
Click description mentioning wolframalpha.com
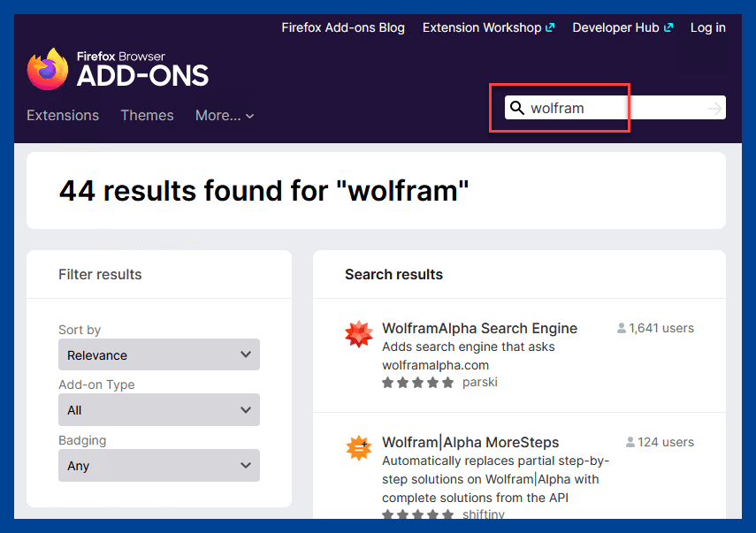[469, 355]
